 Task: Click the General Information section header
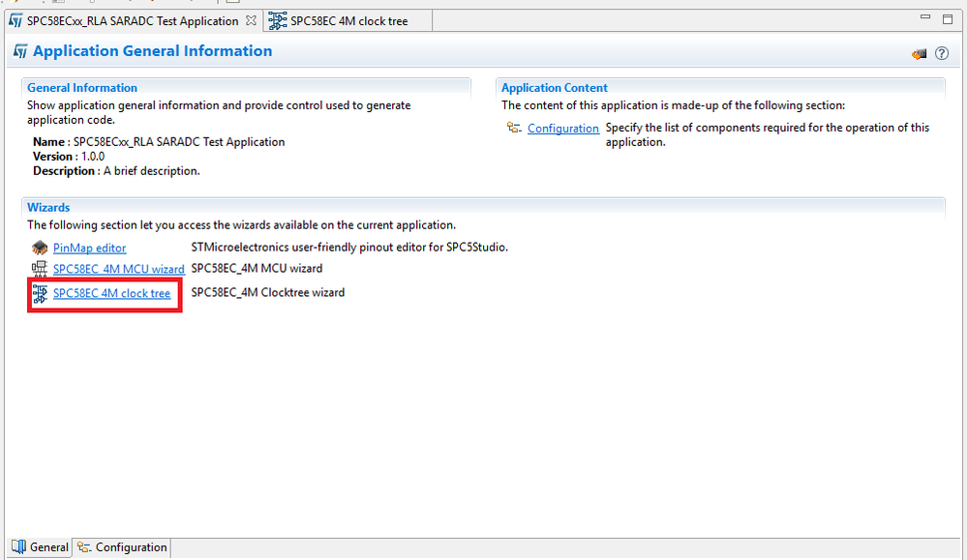(x=82, y=87)
